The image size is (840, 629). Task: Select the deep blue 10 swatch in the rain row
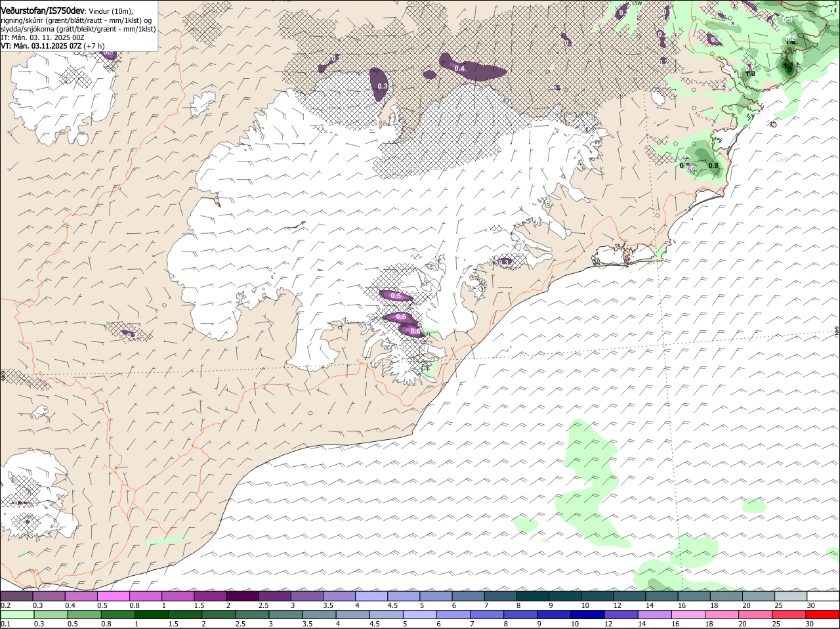coord(588,615)
